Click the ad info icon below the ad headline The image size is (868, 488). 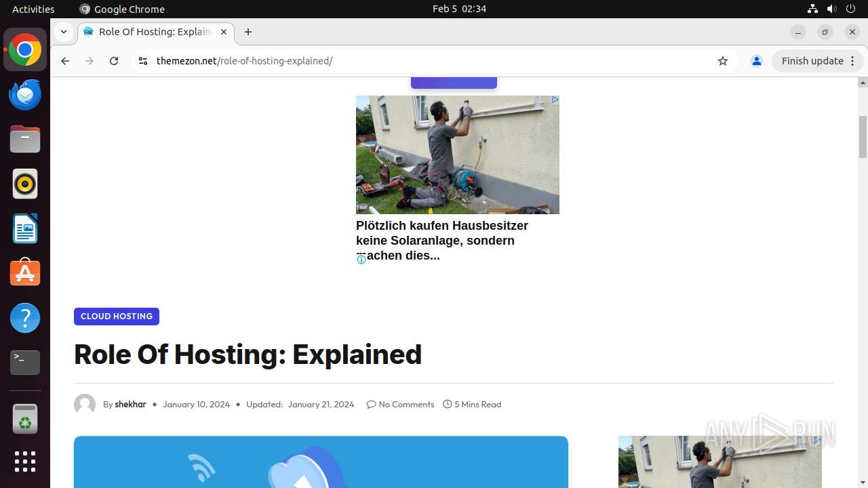pos(361,260)
